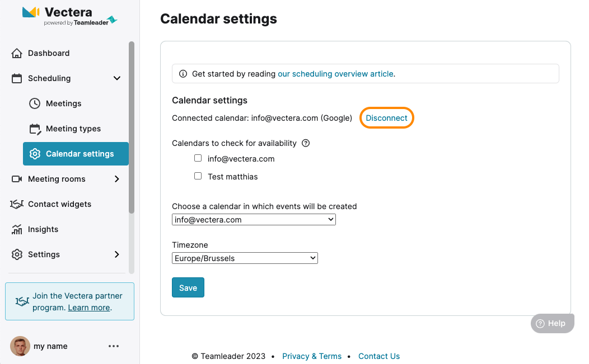Click the Dashboard home icon

17,53
